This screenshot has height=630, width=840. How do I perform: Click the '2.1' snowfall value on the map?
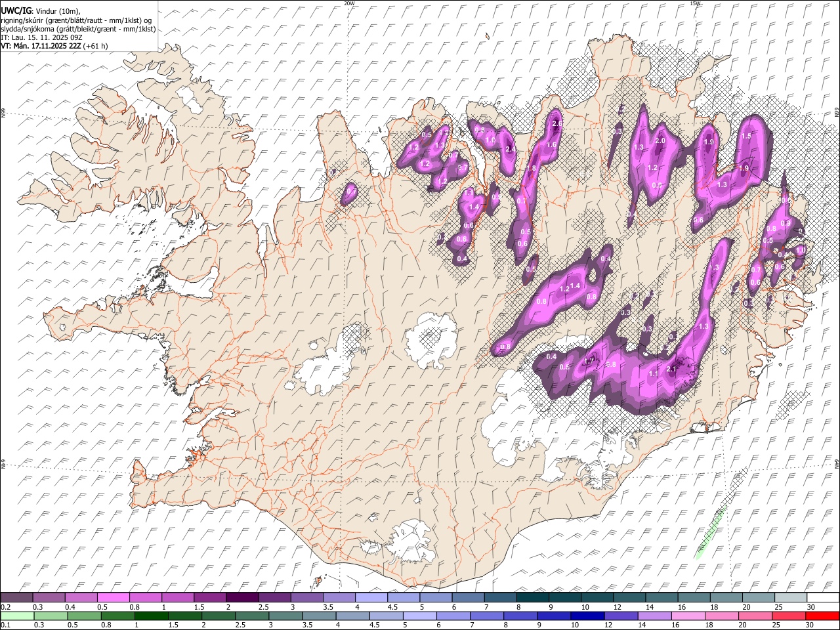click(x=671, y=369)
